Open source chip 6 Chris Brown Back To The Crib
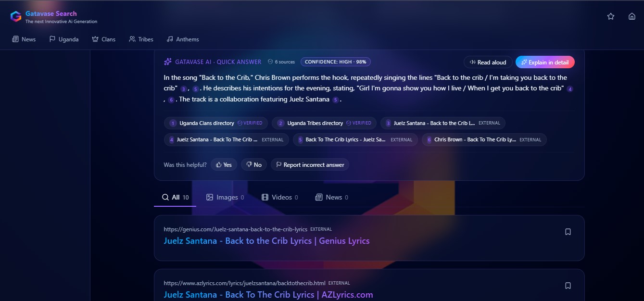Image resolution: width=644 pixels, height=301 pixels. pyautogui.click(x=484, y=139)
